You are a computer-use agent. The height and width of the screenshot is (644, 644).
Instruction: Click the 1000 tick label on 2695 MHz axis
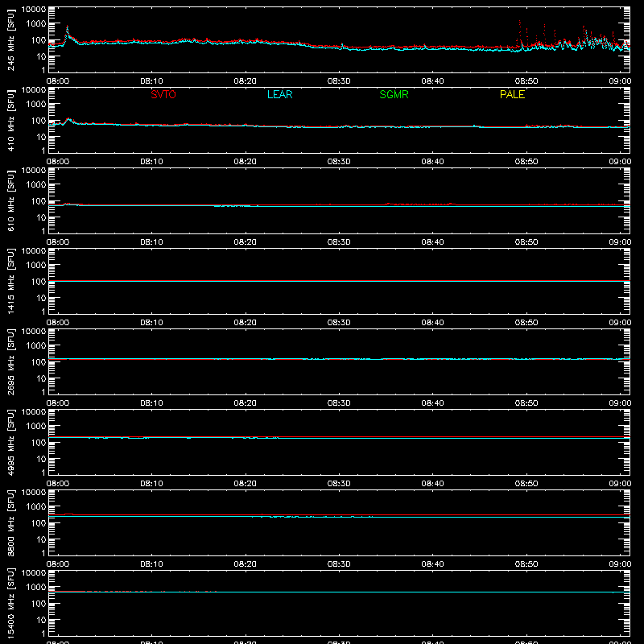tap(35, 346)
